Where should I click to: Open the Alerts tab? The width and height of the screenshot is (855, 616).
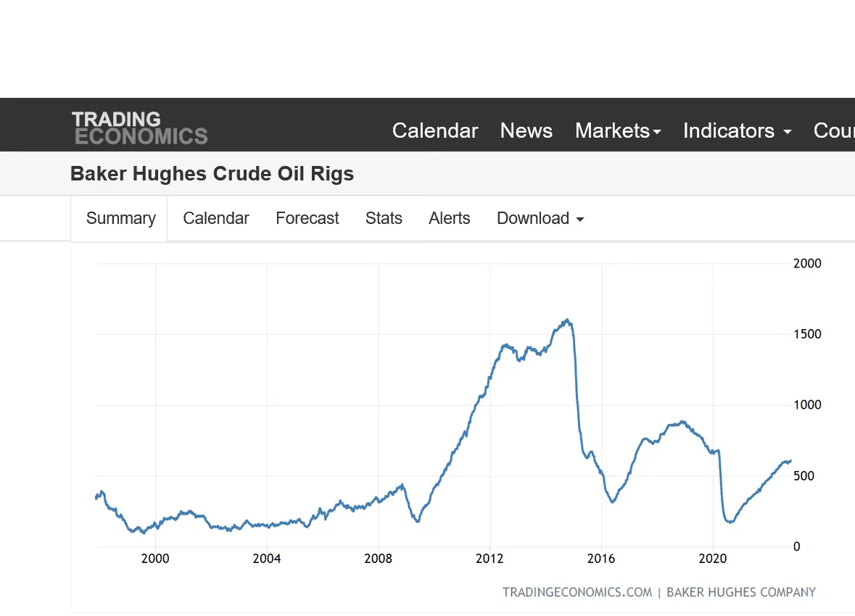tap(449, 218)
